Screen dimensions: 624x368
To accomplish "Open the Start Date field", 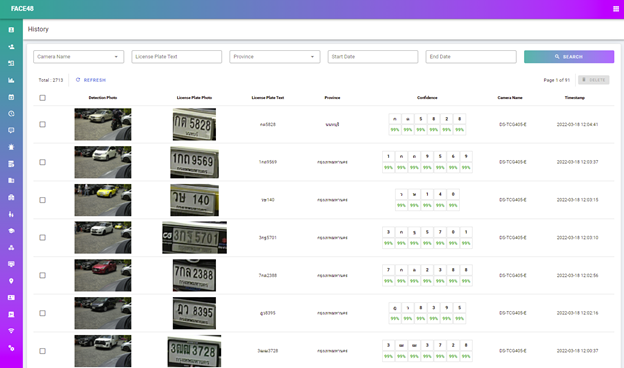I will [x=373, y=56].
